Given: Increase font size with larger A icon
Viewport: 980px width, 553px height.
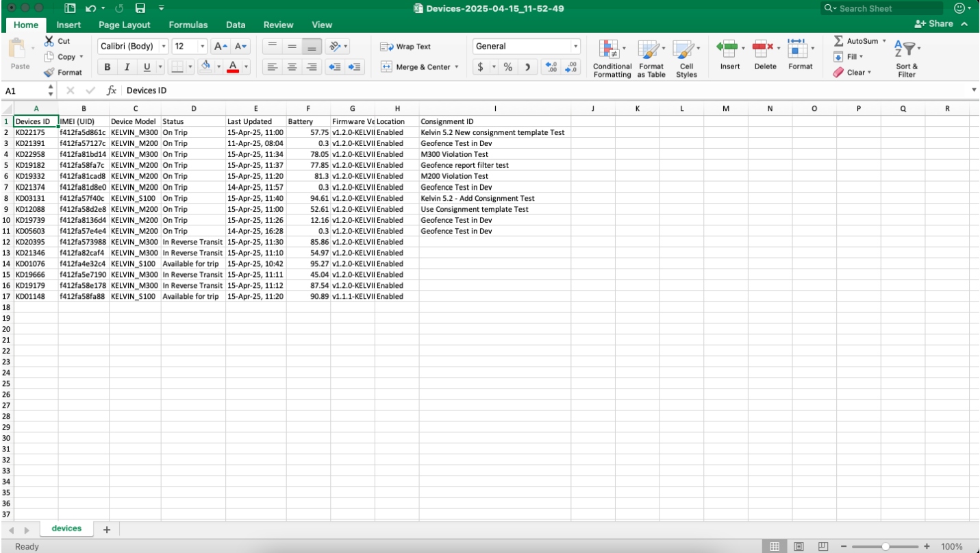Looking at the screenshot, I should point(221,47).
